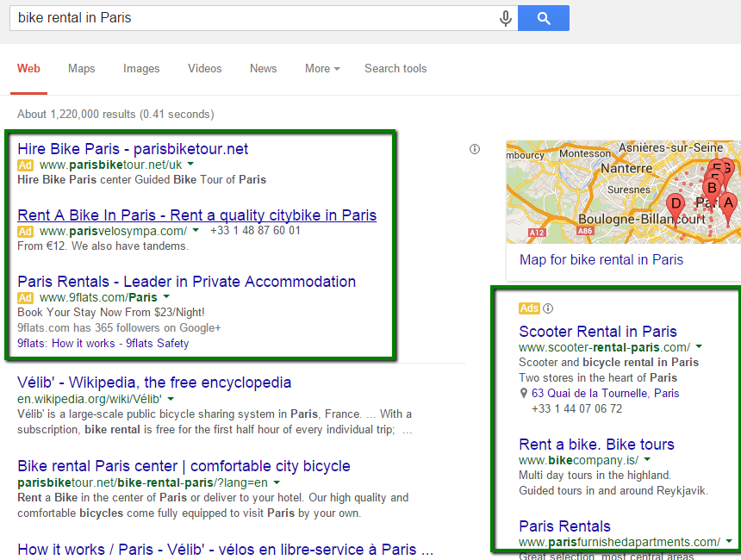Switch to the Videos tab
The height and width of the screenshot is (560, 741).
204,69
